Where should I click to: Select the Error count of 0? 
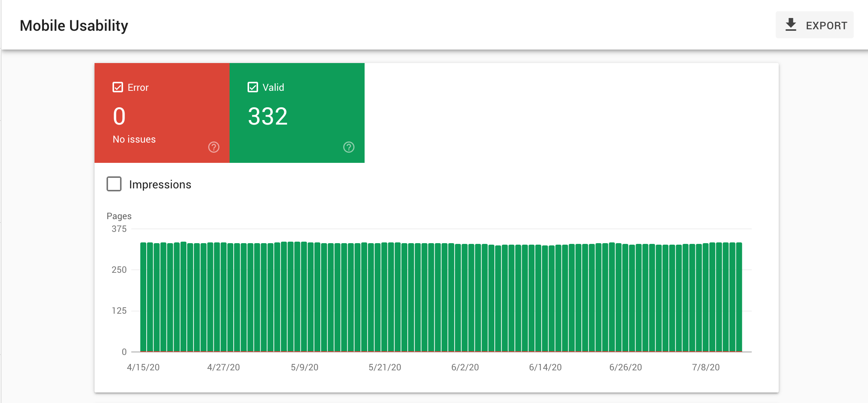tap(119, 116)
